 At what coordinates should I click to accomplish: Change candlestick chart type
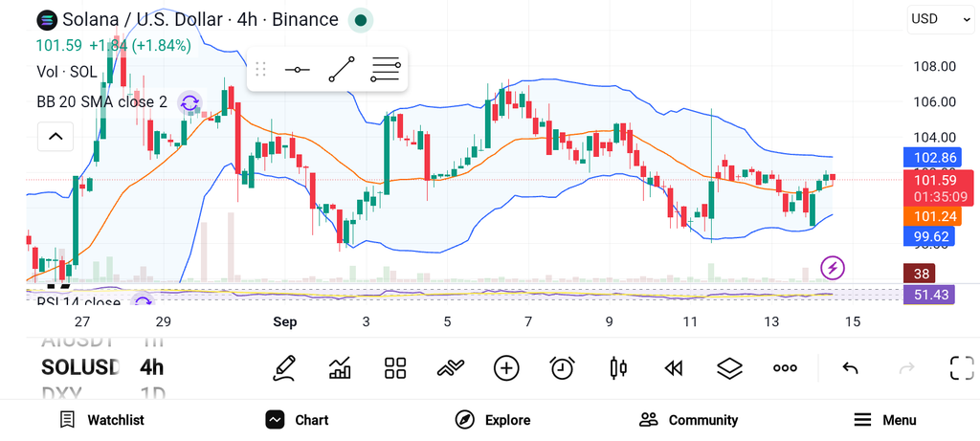coord(617,368)
